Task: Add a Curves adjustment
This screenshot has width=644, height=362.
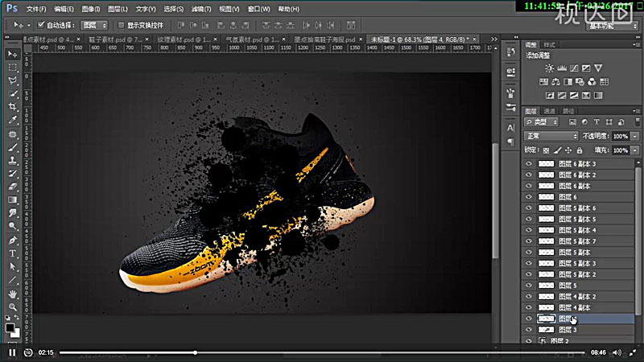Action: (x=574, y=68)
